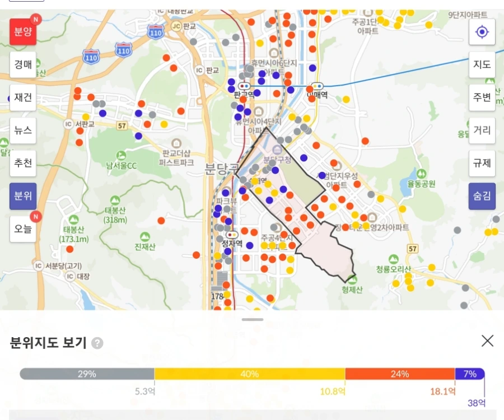Toggle the 분위 (quantile) map mode

[x=23, y=196]
